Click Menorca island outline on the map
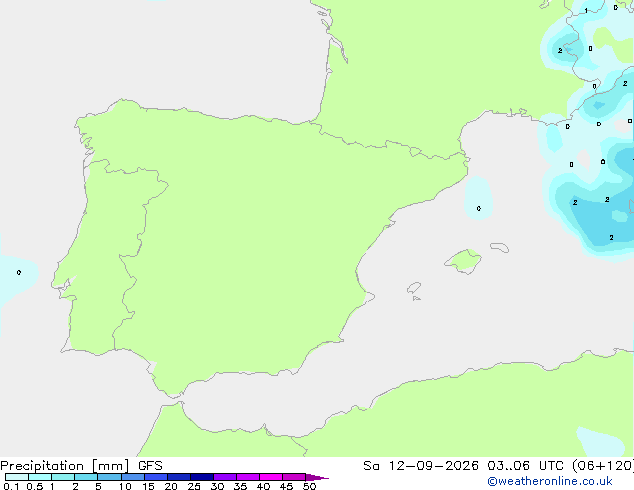Screen dimensions: 634x490 (x=500, y=247)
